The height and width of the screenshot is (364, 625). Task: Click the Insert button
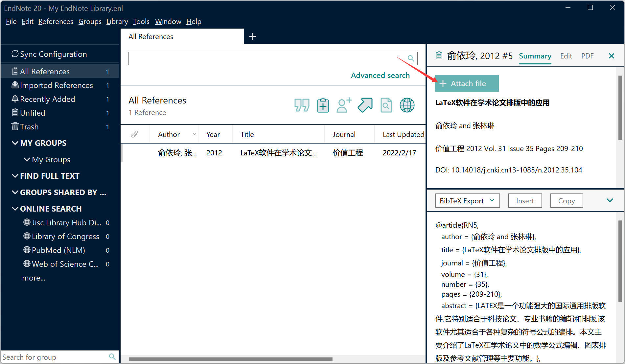pyautogui.click(x=525, y=201)
